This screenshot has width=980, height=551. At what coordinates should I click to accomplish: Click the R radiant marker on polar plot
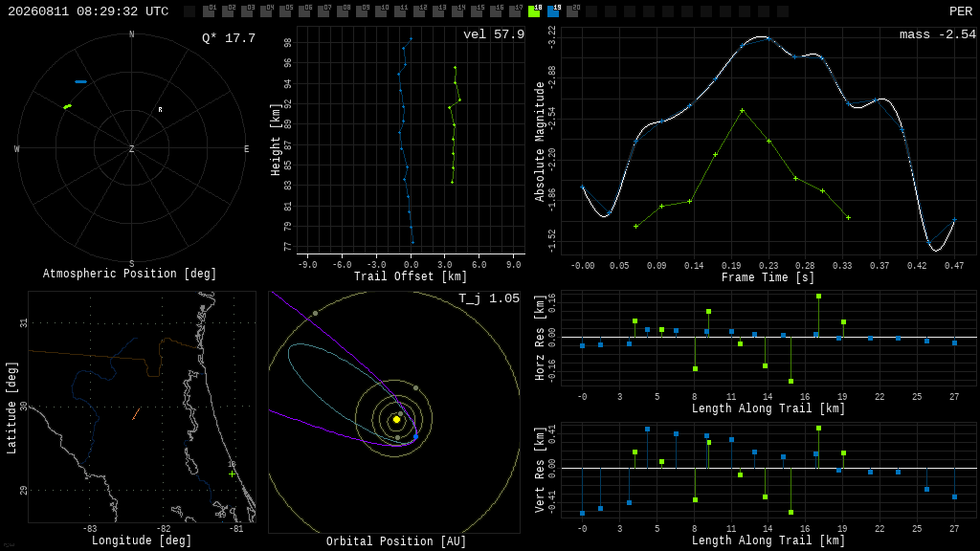coord(160,110)
